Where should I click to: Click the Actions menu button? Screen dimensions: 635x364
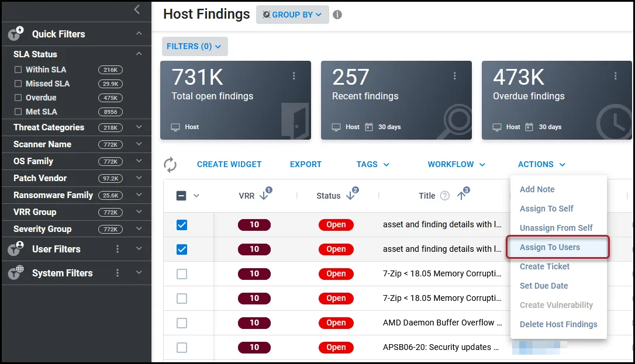541,164
